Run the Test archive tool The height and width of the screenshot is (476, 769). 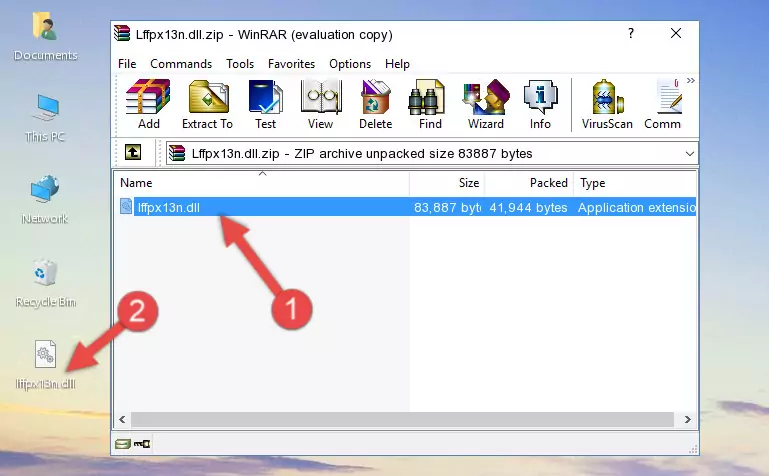265,104
